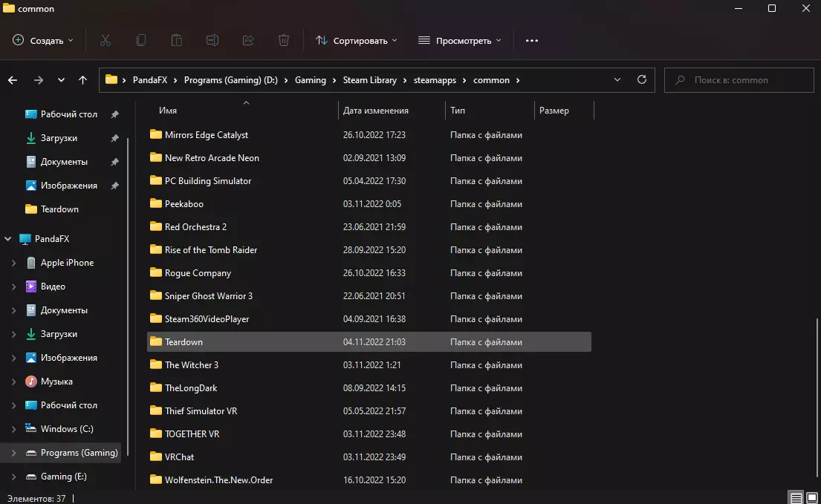Sort by Дата изменения column header

pos(376,111)
